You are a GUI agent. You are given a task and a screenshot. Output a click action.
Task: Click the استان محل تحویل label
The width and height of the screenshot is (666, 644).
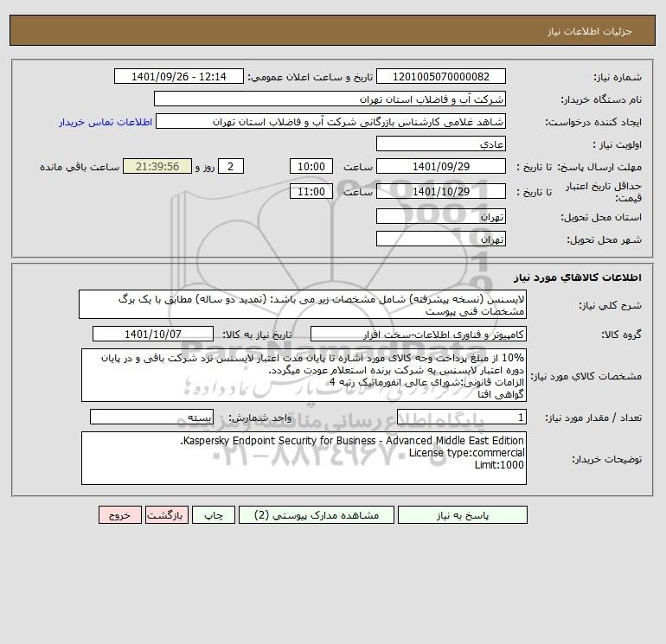click(x=601, y=217)
